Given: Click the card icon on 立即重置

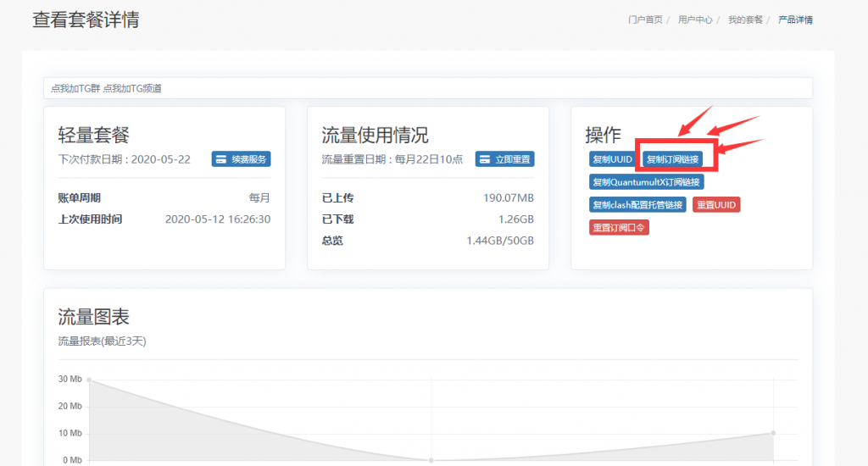Looking at the screenshot, I should (484, 159).
